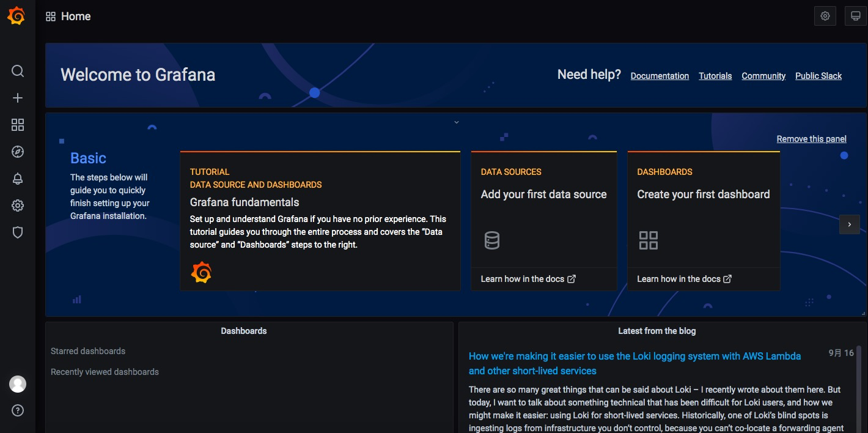The width and height of the screenshot is (868, 433).
Task: Click the blog panel scrollbar
Action: coord(859,388)
